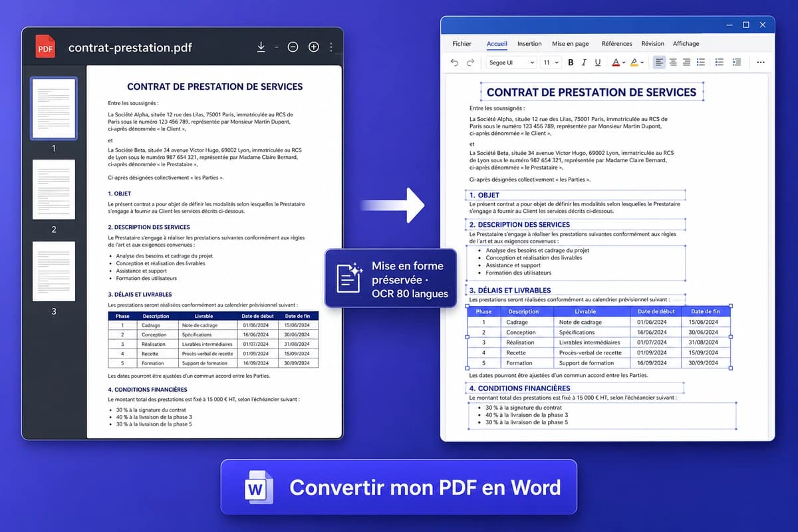The height and width of the screenshot is (532, 798).
Task: Expand the highlight color arrow menu
Action: click(642, 63)
